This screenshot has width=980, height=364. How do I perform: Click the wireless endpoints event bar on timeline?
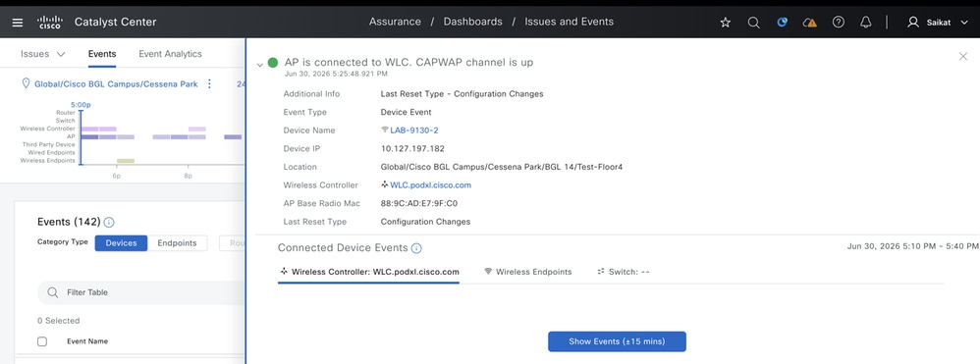126,161
